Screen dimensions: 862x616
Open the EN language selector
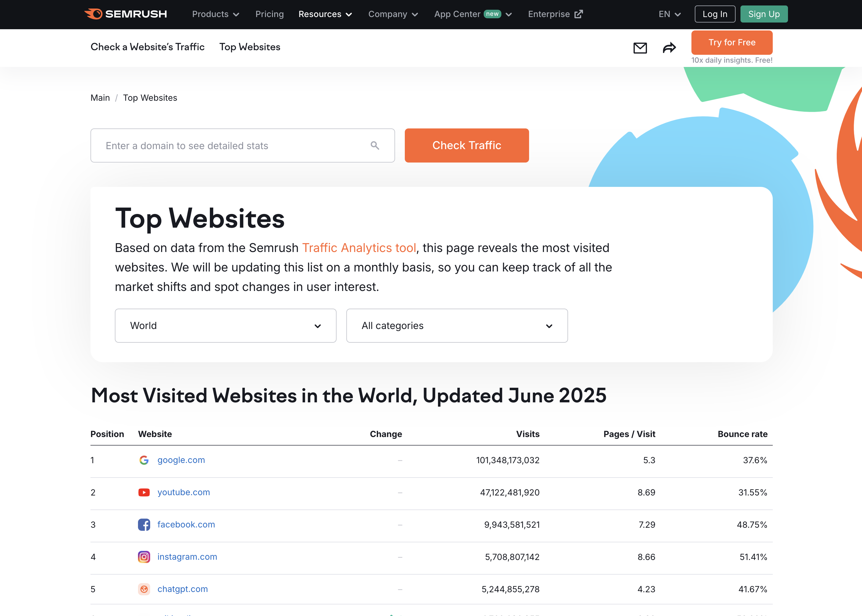(669, 14)
